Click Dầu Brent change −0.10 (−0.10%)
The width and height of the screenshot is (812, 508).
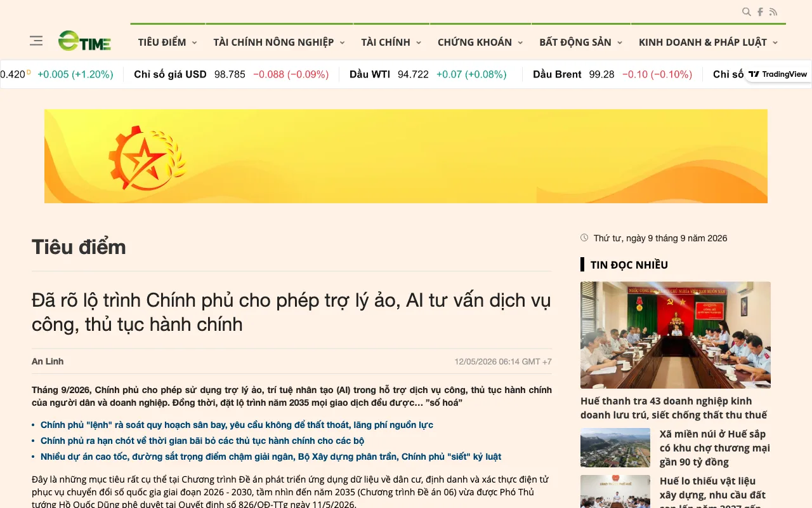657,74
